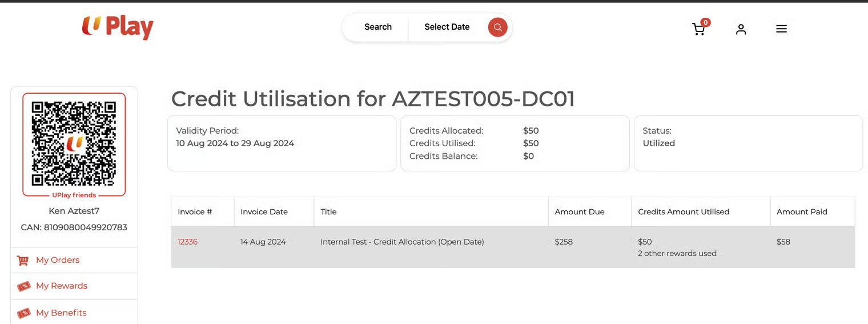Focus the Search field
Image resolution: width=868 pixels, height=324 pixels.
coord(378,27)
